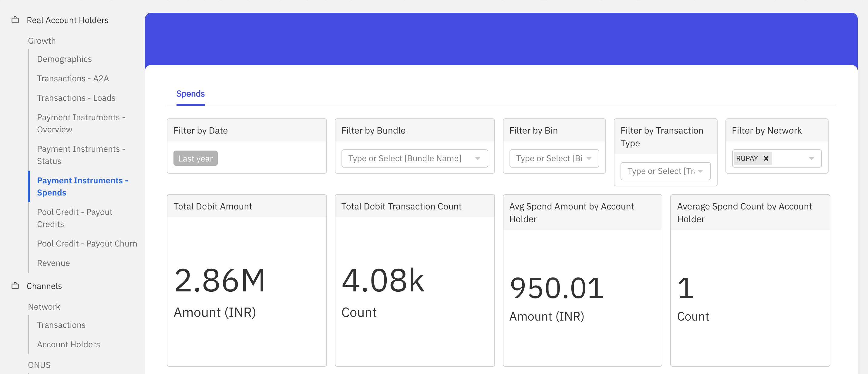
Task: Open Pool Credit - Payout Churn page
Action: pyautogui.click(x=87, y=244)
